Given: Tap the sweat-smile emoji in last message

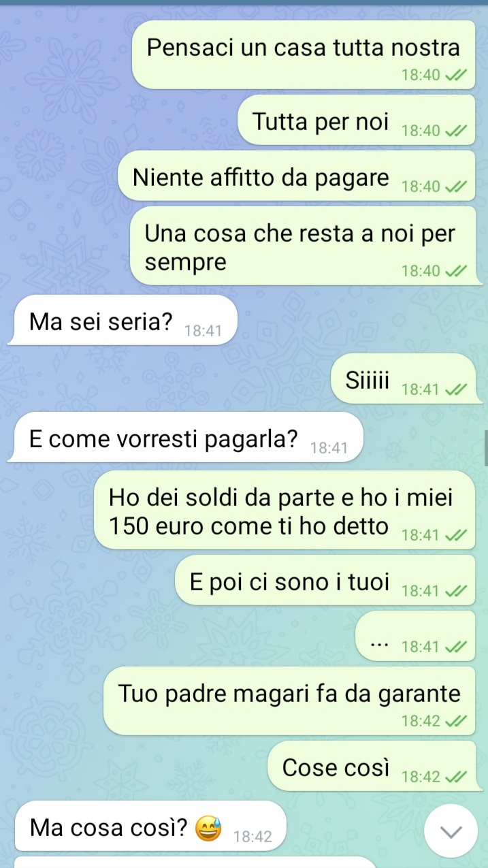Looking at the screenshot, I should click(208, 829).
